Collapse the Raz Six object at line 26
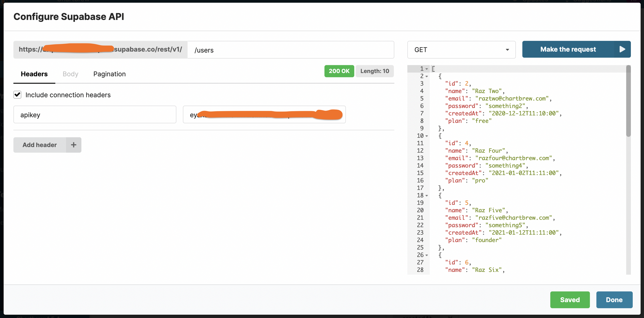644x318 pixels. tap(426, 255)
